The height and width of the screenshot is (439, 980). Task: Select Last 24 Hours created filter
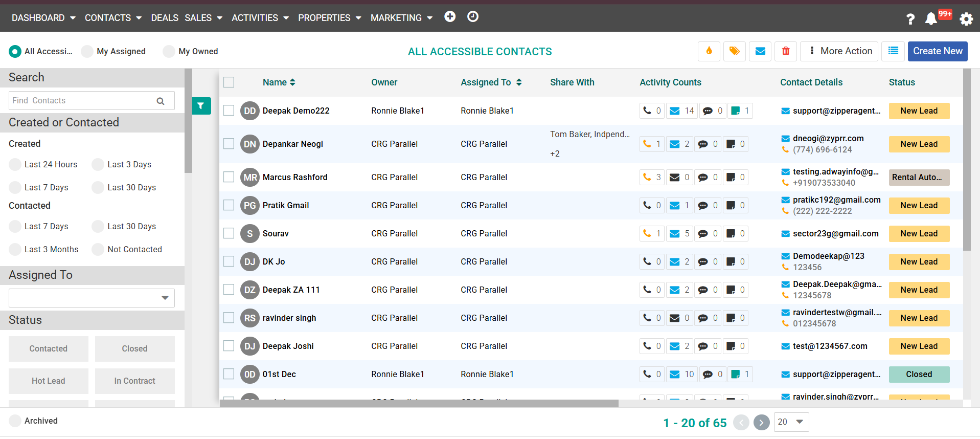coord(15,165)
